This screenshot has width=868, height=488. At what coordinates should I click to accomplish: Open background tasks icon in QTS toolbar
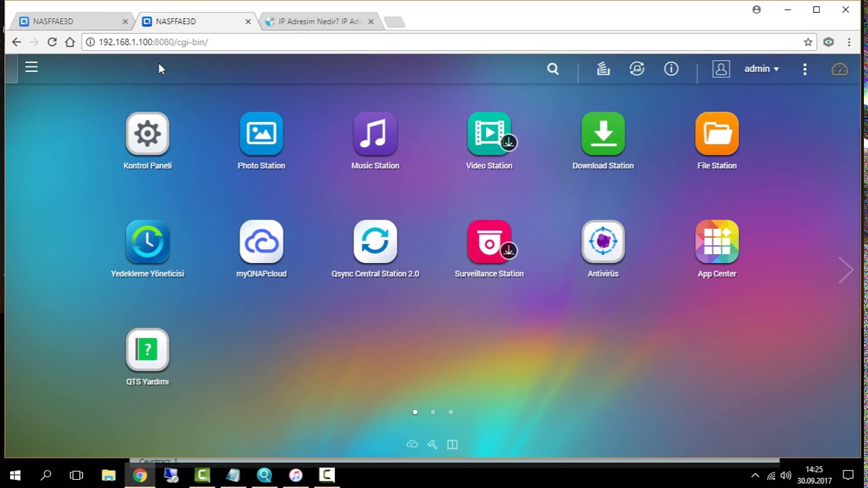(603, 68)
